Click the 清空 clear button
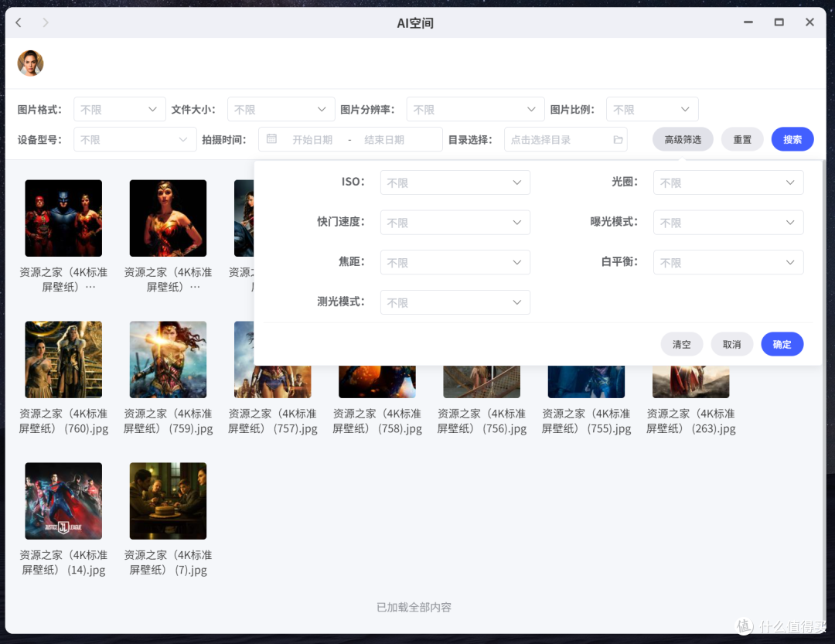The width and height of the screenshot is (835, 644). 682,344
